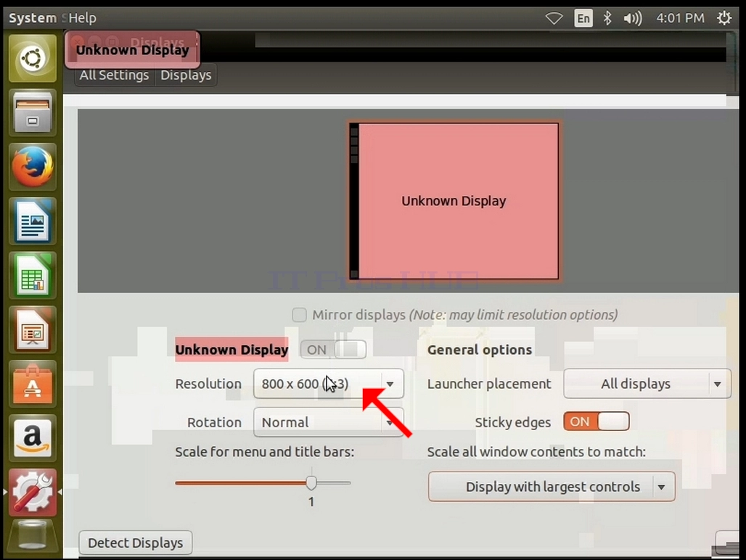
Task: Click the Scale for menu and title bars label
Action: pyautogui.click(x=265, y=452)
